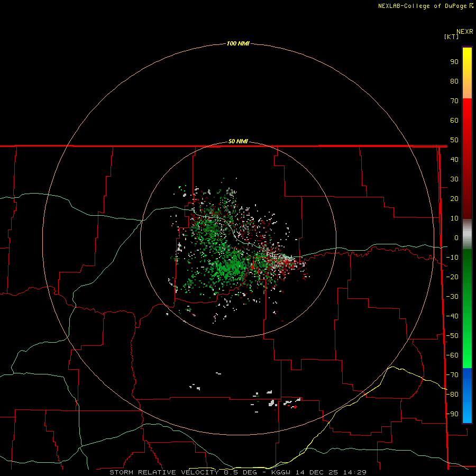476x476 pixels.
Task: Click the 14:29 timestamp in the footer
Action: click(x=355, y=472)
